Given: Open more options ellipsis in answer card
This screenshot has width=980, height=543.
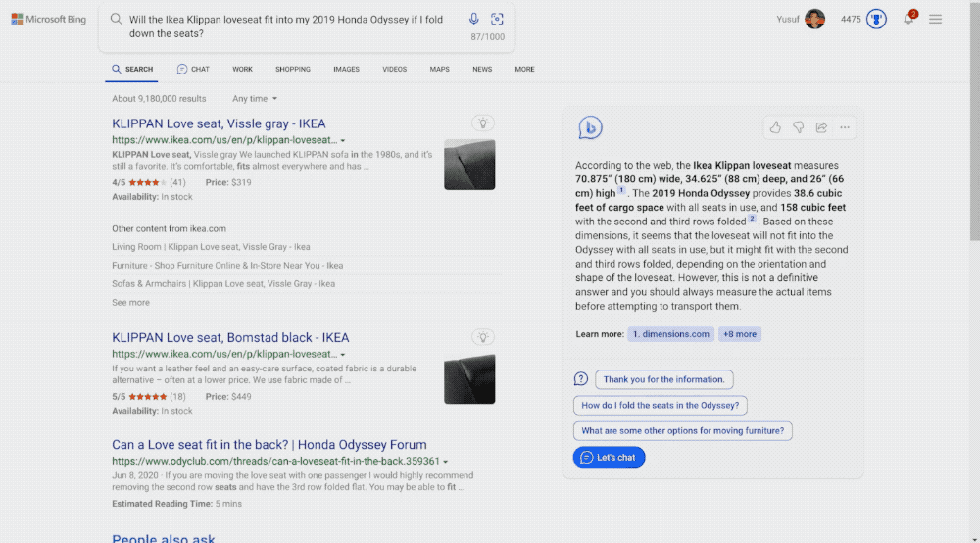Looking at the screenshot, I should 845,127.
